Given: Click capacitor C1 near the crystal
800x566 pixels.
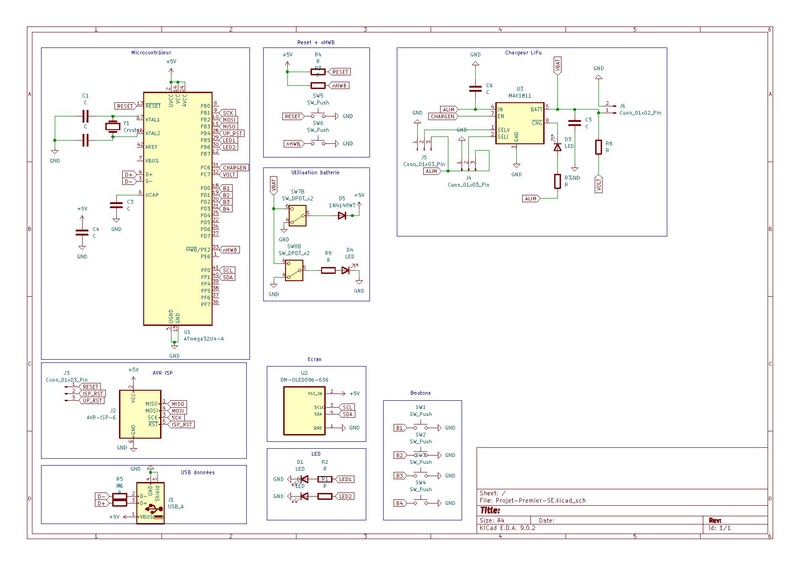Looking at the screenshot, I should (x=86, y=116).
